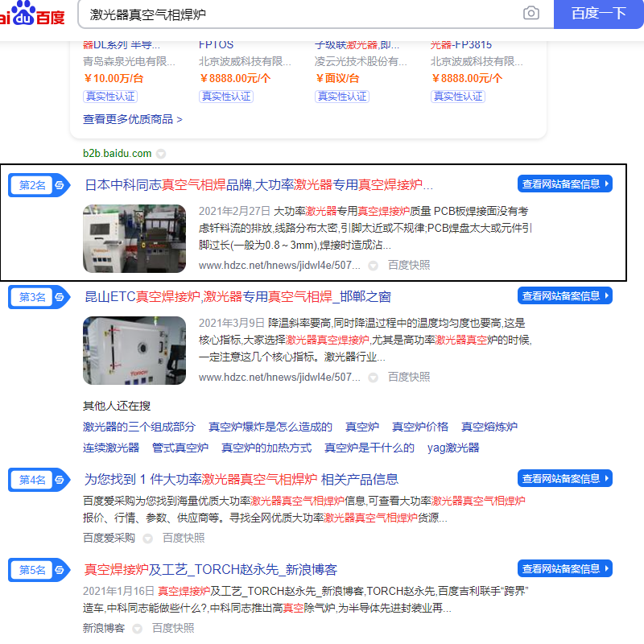Click price ¥面议/台
The width and height of the screenshot is (644, 644).
pyautogui.click(x=337, y=78)
